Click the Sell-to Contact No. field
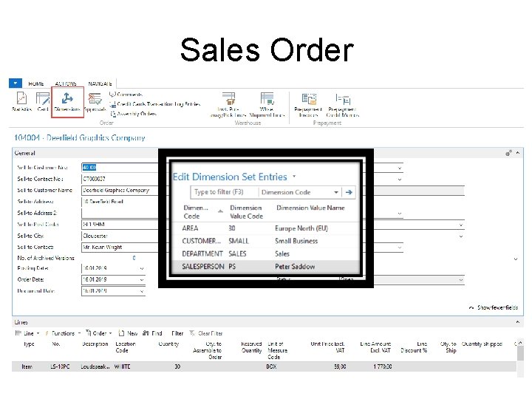 tap(120, 179)
